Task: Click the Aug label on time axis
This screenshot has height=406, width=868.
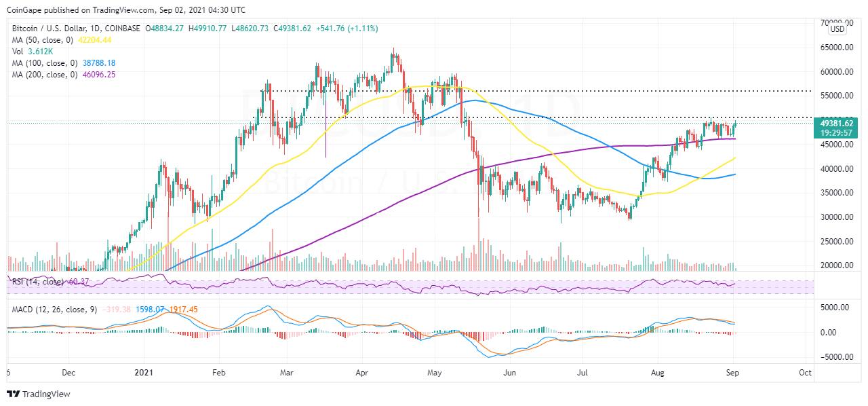Action: pos(658,373)
